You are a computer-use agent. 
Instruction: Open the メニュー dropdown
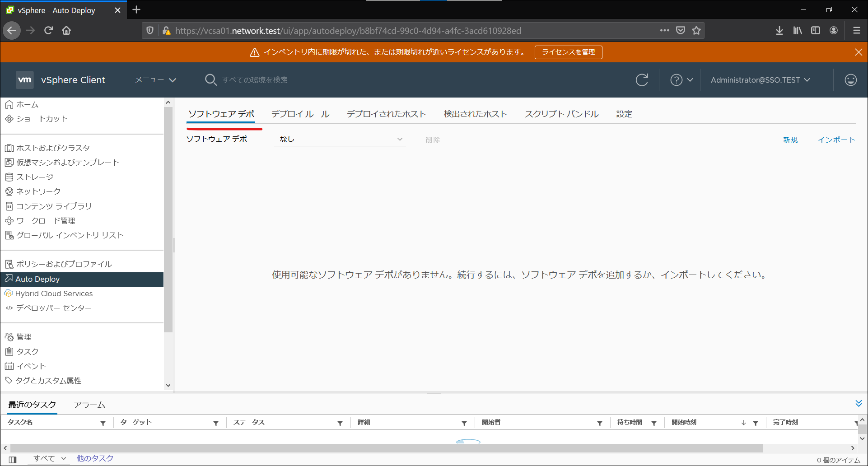point(156,80)
